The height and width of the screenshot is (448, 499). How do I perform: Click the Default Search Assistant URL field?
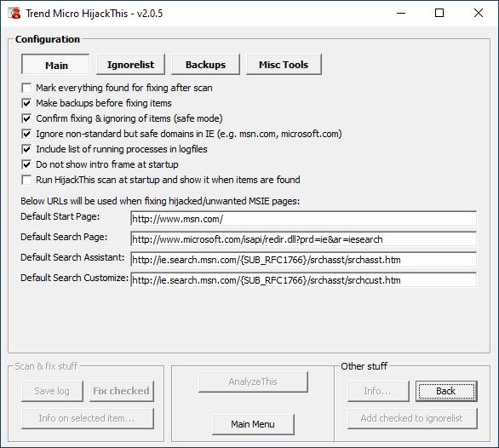[x=304, y=260]
